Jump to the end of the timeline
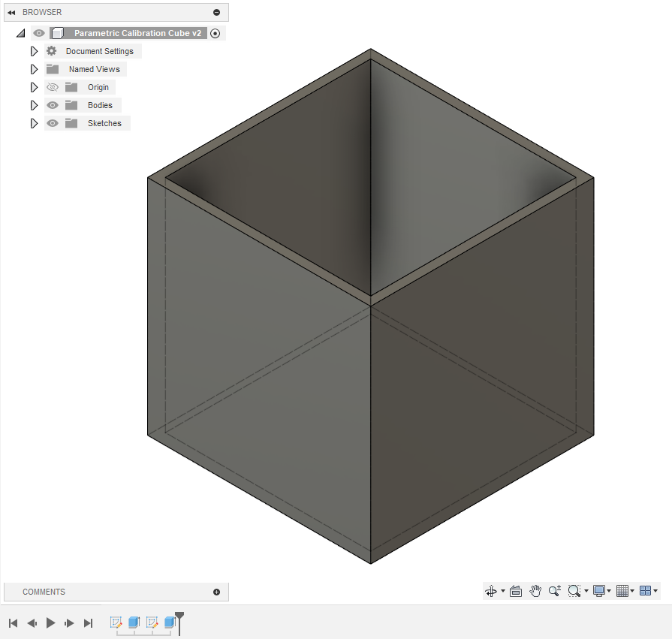This screenshot has width=672, height=639. coord(87,622)
